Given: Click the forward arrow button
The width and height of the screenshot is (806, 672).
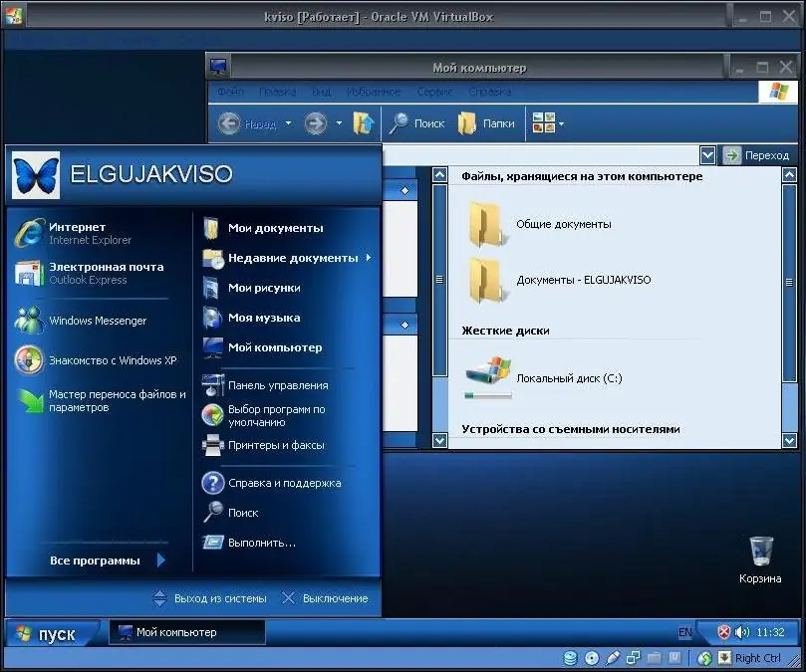Looking at the screenshot, I should 315,123.
